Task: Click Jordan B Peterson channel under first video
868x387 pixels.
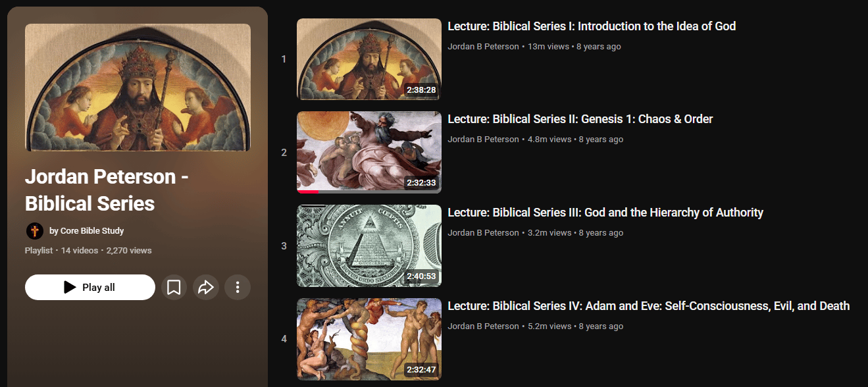Action: tap(483, 47)
